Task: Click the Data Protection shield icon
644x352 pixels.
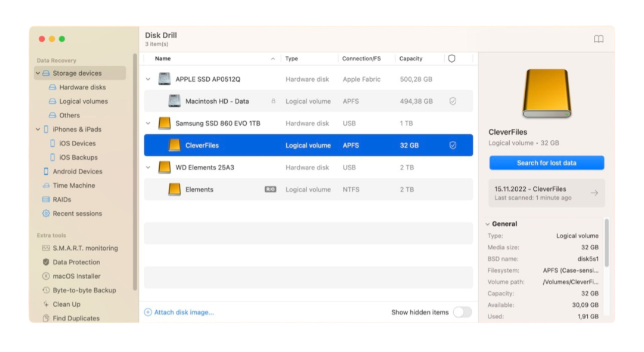Action: (x=46, y=262)
